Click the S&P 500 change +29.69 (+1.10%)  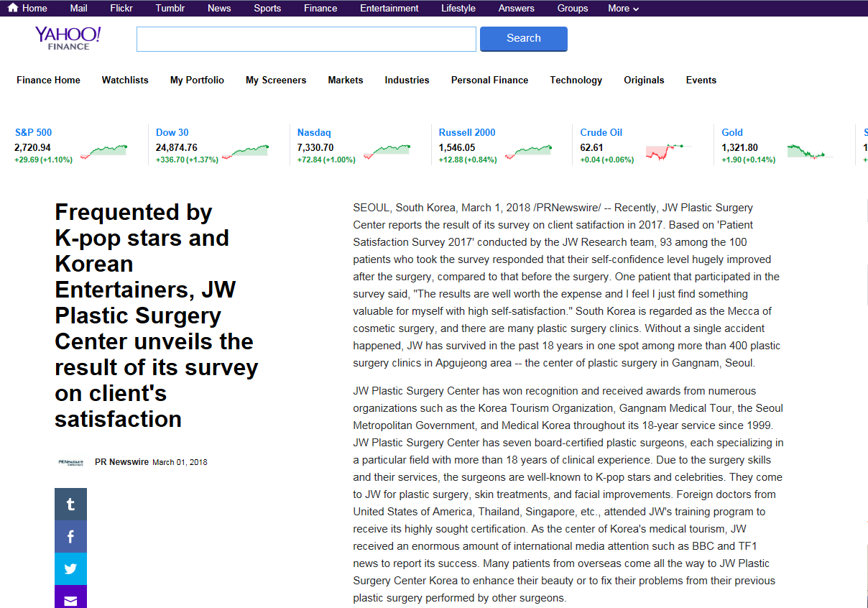point(43,160)
